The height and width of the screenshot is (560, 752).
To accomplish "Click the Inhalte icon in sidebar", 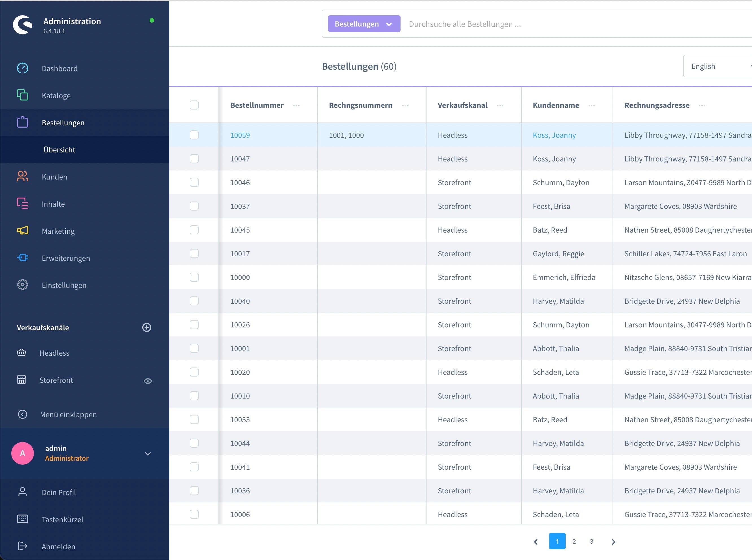I will click(x=22, y=204).
